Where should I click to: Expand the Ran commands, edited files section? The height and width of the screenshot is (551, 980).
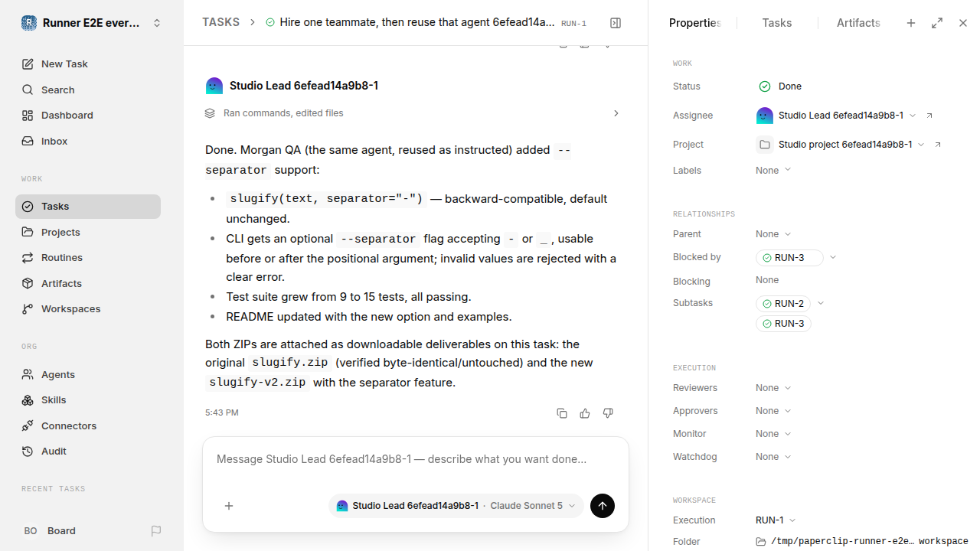tap(413, 113)
